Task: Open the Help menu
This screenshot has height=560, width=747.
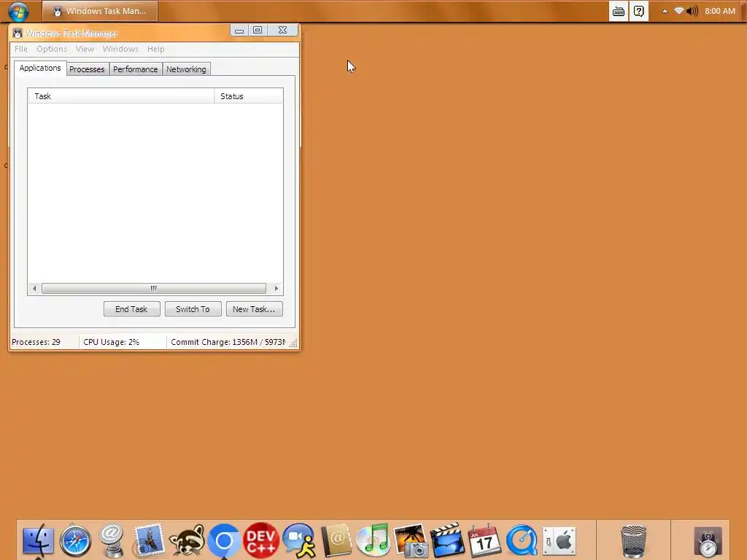Action: pos(156,49)
